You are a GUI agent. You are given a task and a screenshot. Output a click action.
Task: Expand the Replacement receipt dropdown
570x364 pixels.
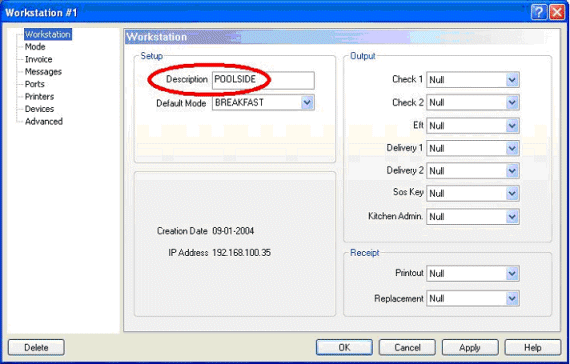[x=512, y=299]
